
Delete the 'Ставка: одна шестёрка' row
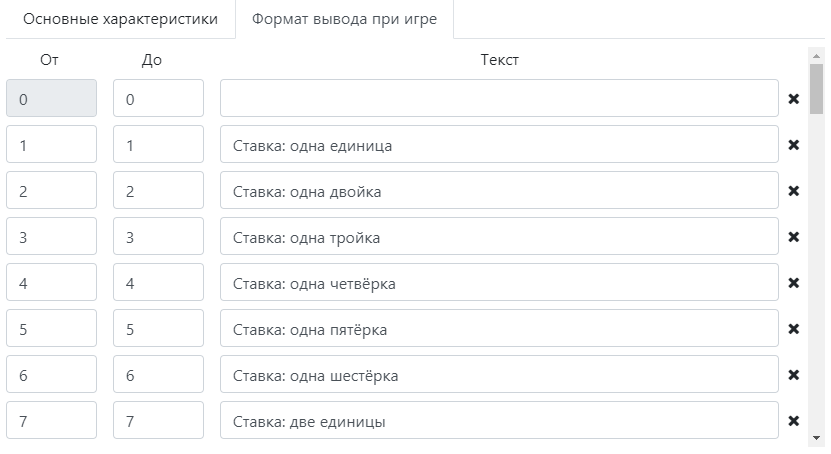794,375
